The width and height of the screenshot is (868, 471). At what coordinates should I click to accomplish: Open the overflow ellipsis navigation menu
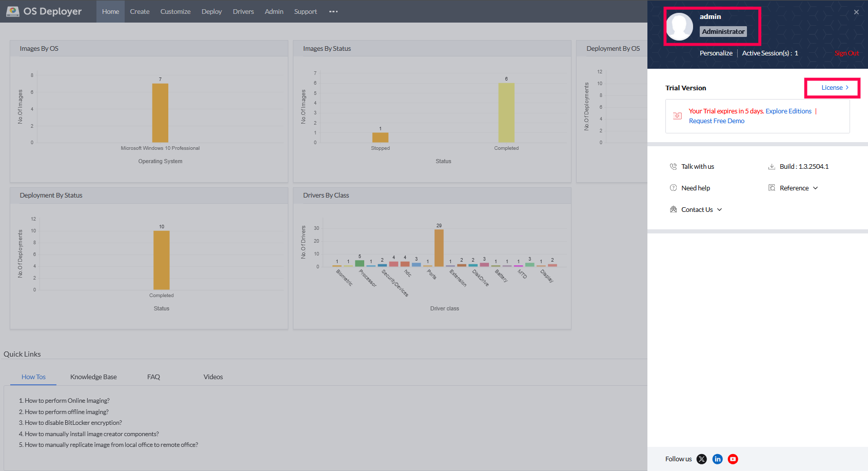[x=333, y=11]
